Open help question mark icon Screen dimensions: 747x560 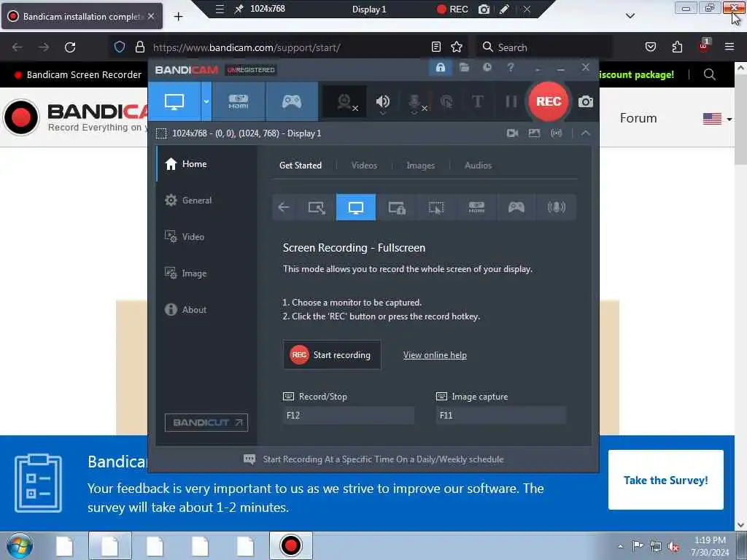point(510,68)
